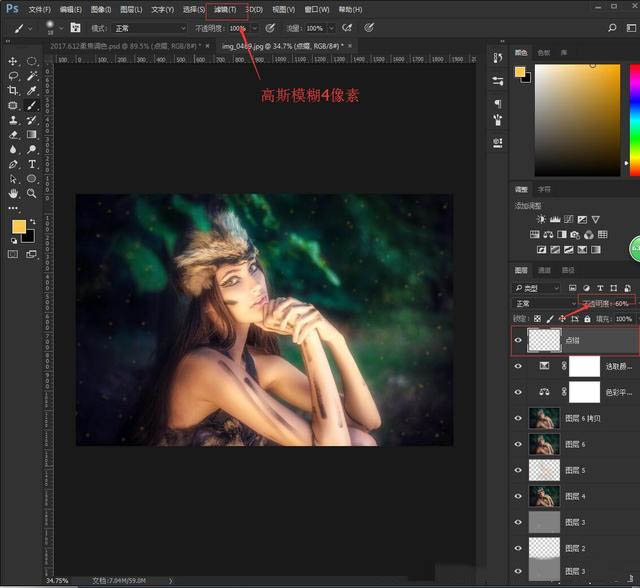Select the Move tool
This screenshot has height=588, width=640.
13,61
